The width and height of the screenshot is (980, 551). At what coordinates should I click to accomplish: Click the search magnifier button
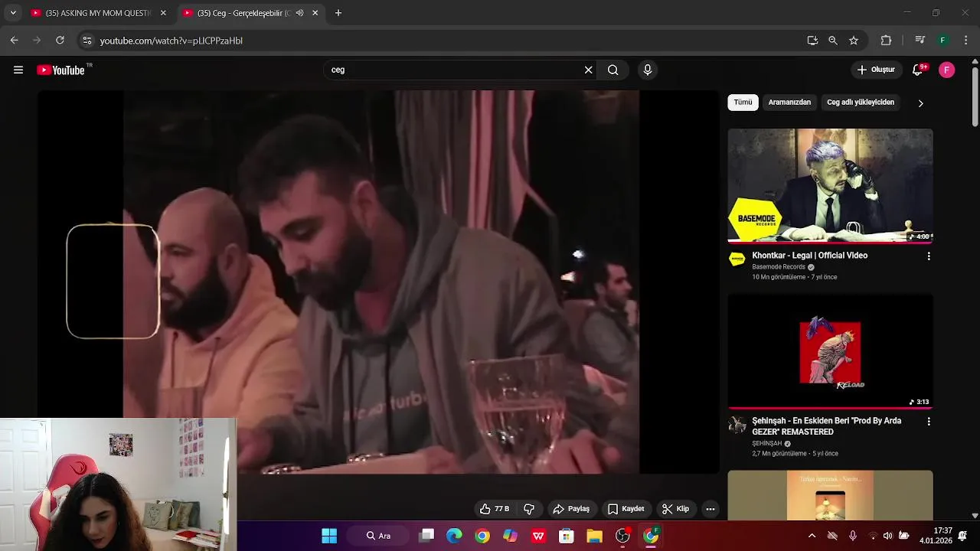[613, 70]
